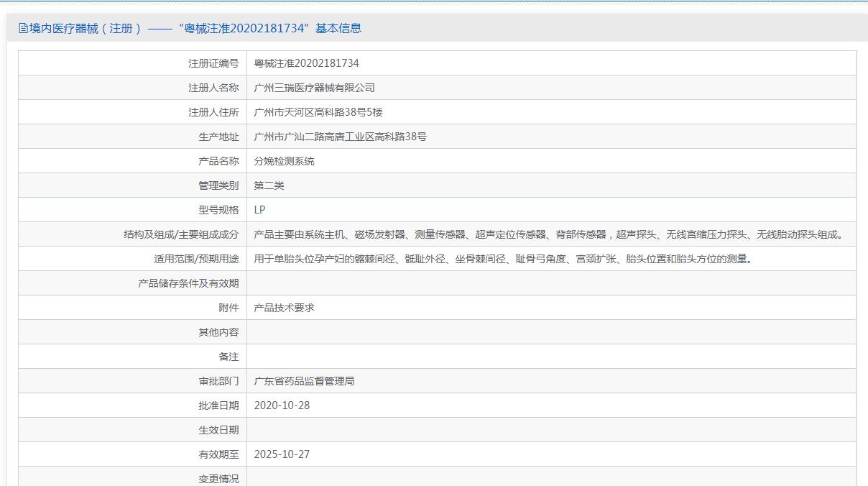This screenshot has height=486, width=868.
Task: Click the 变更情况 label
Action: coord(218,479)
